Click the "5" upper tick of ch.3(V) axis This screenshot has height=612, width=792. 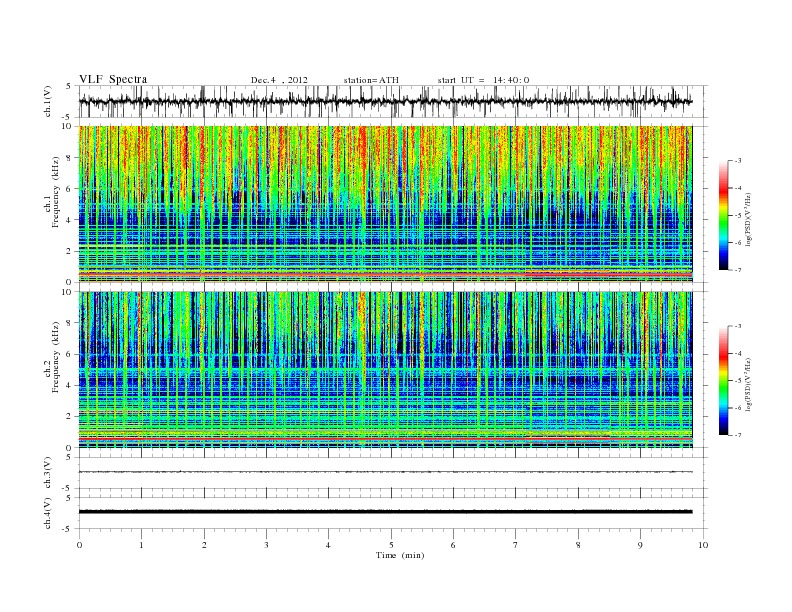click(69, 457)
